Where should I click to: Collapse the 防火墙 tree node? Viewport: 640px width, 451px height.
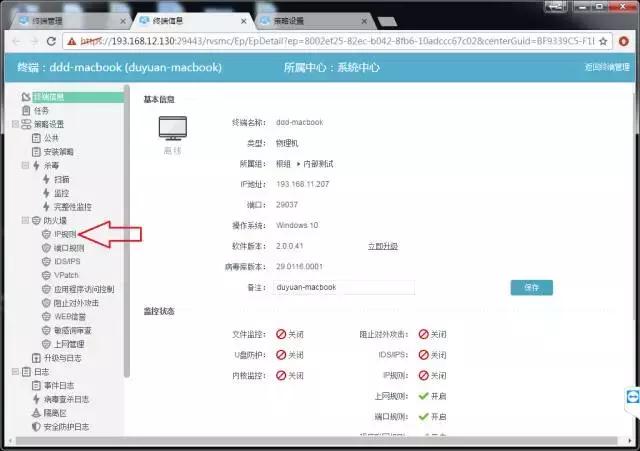(25, 220)
